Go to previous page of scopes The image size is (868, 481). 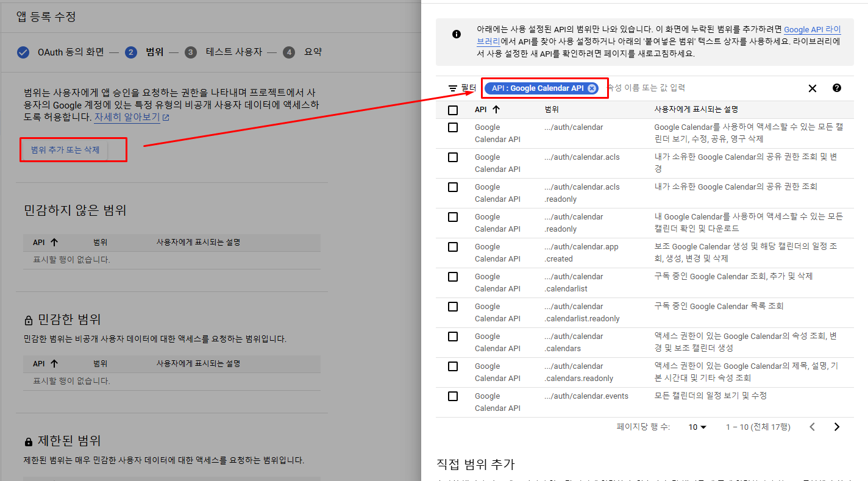point(812,427)
